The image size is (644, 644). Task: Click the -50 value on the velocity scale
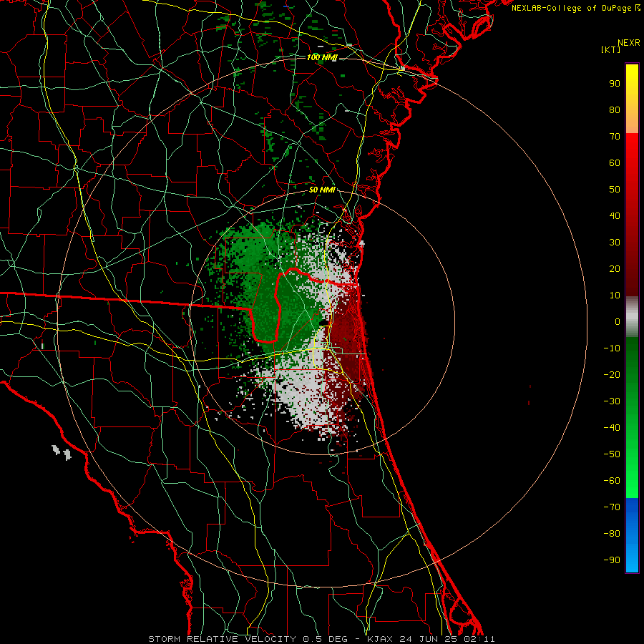[612, 454]
